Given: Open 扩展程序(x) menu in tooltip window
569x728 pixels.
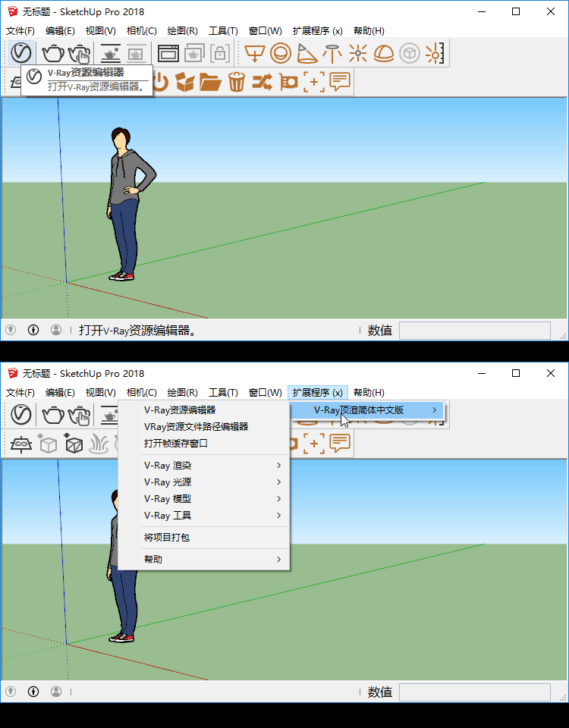Looking at the screenshot, I should point(318,30).
